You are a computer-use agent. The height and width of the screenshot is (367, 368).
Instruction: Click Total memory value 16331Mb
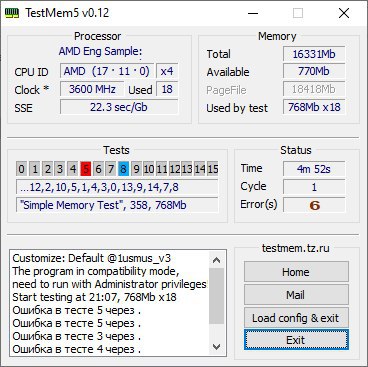[314, 54]
